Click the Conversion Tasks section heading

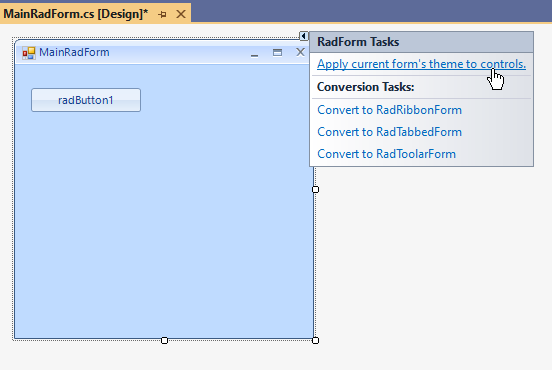point(365,87)
